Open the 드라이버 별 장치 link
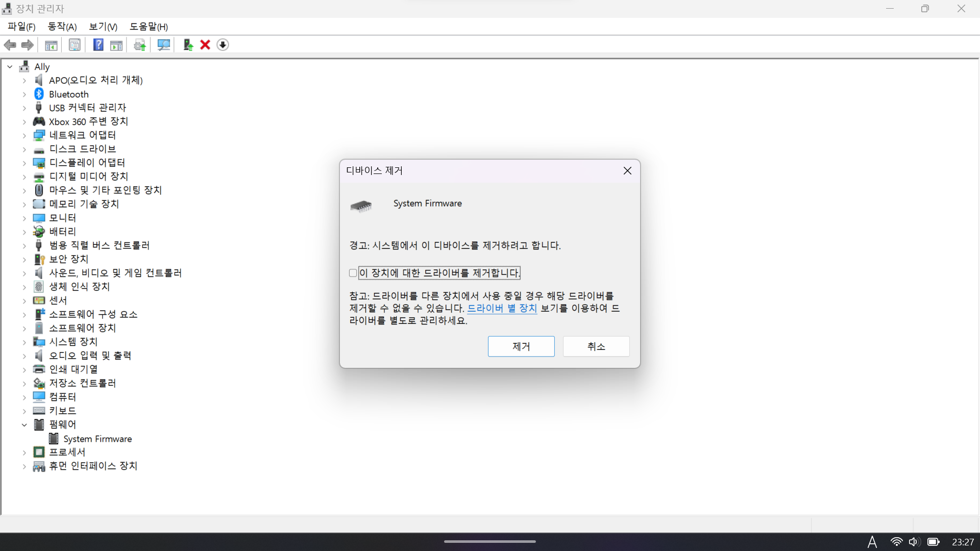 [502, 308]
